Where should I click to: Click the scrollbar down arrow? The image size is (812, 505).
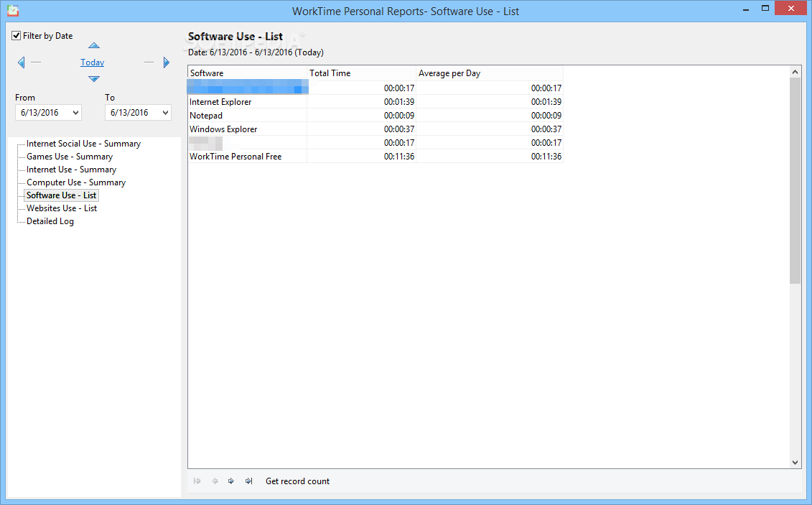(795, 463)
